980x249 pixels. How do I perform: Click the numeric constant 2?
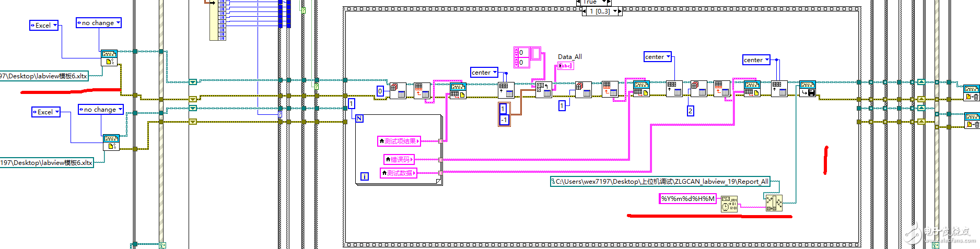tap(691, 111)
